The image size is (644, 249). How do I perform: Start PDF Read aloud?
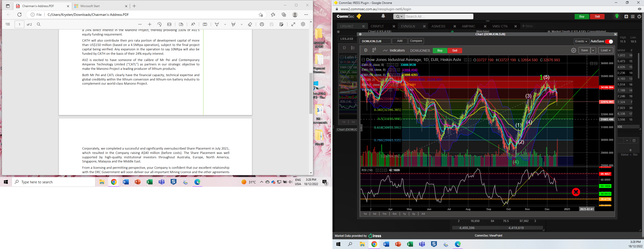[x=193, y=24]
